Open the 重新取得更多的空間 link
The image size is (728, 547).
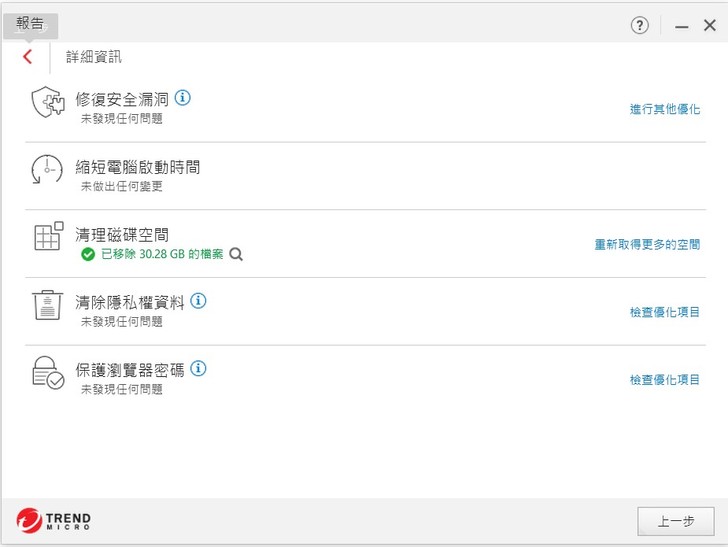[647, 244]
